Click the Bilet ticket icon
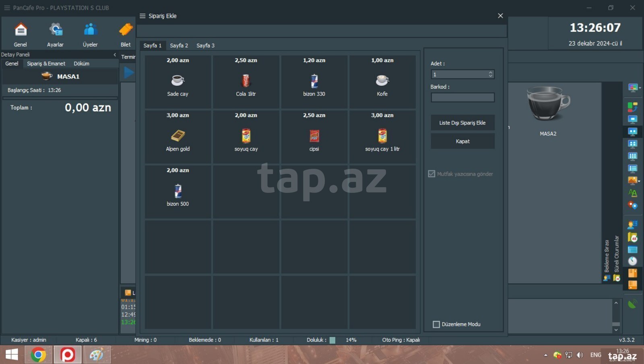The width and height of the screenshot is (644, 364). point(126,35)
